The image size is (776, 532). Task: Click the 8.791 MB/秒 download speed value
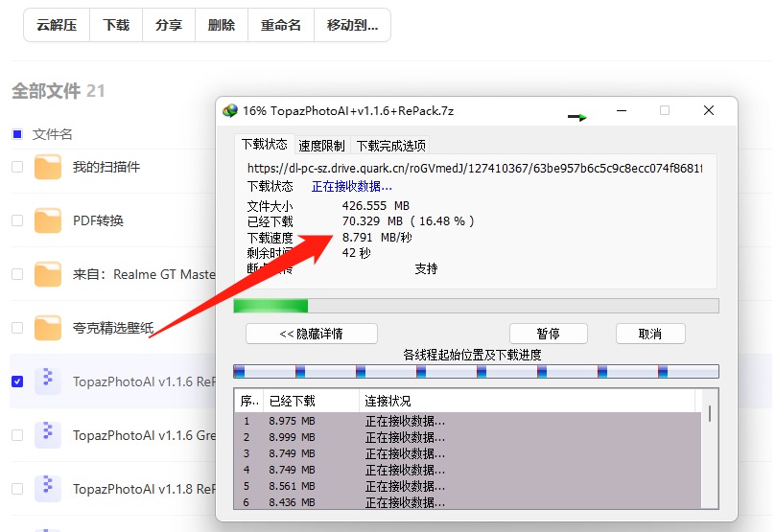pyautogui.click(x=377, y=238)
